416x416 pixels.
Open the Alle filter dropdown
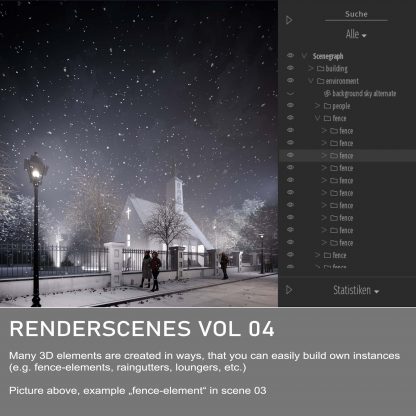(356, 34)
